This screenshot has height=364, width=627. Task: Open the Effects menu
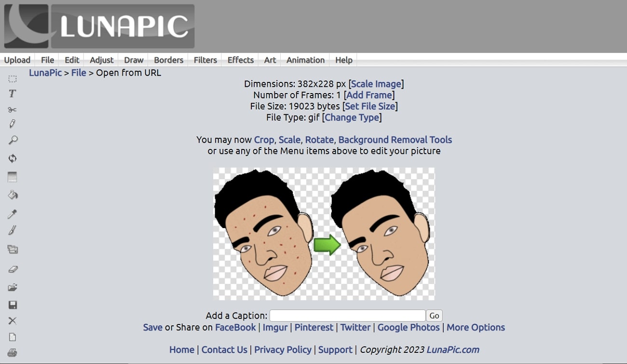[x=241, y=60]
